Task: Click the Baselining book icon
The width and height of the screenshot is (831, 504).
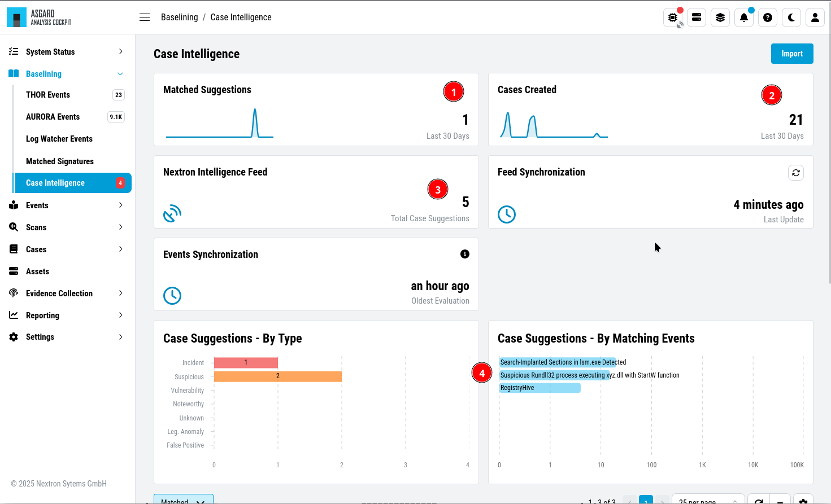Action: tap(14, 73)
